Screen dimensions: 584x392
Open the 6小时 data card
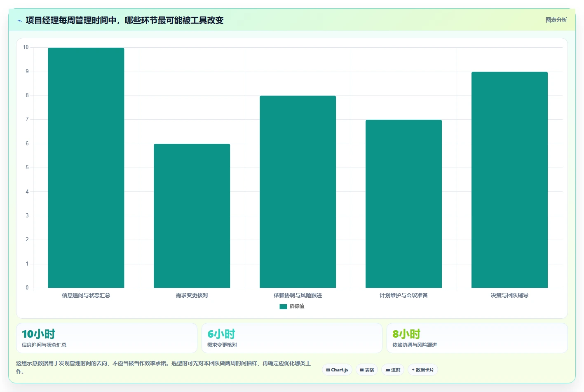(x=292, y=338)
